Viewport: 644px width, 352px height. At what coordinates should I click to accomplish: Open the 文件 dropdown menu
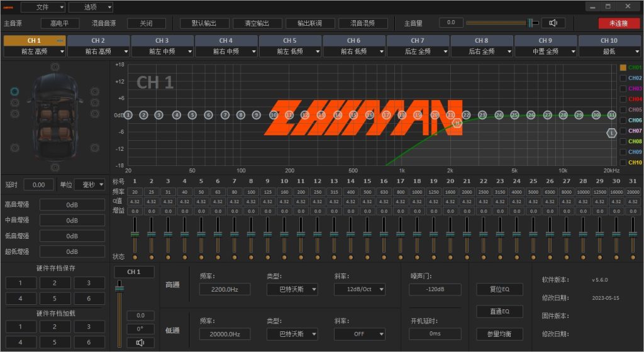tap(43, 7)
